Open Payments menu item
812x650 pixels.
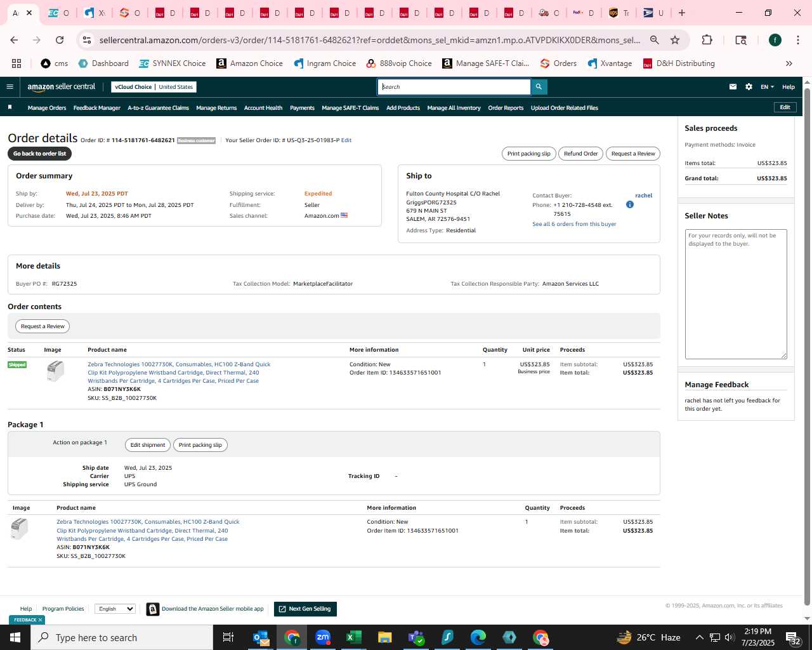[302, 108]
